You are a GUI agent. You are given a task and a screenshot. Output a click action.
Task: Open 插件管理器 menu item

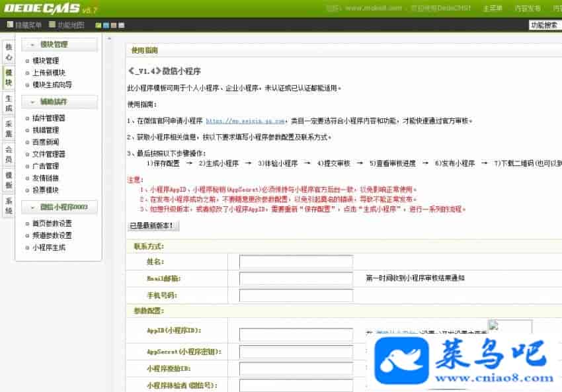pos(49,118)
